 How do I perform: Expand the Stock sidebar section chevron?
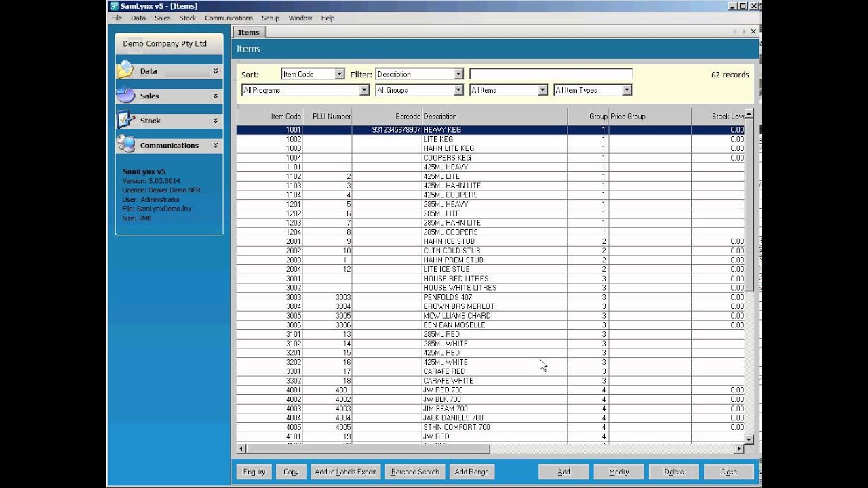coord(216,121)
